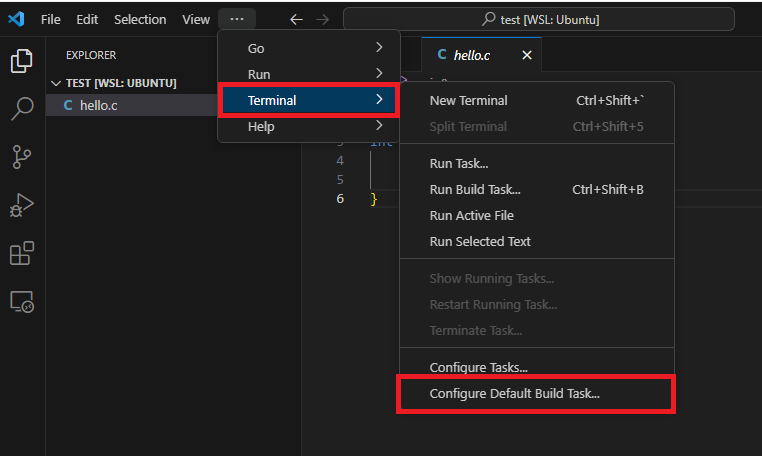This screenshot has width=762, height=456.
Task: Click the Go Back arrow
Action: [296, 19]
